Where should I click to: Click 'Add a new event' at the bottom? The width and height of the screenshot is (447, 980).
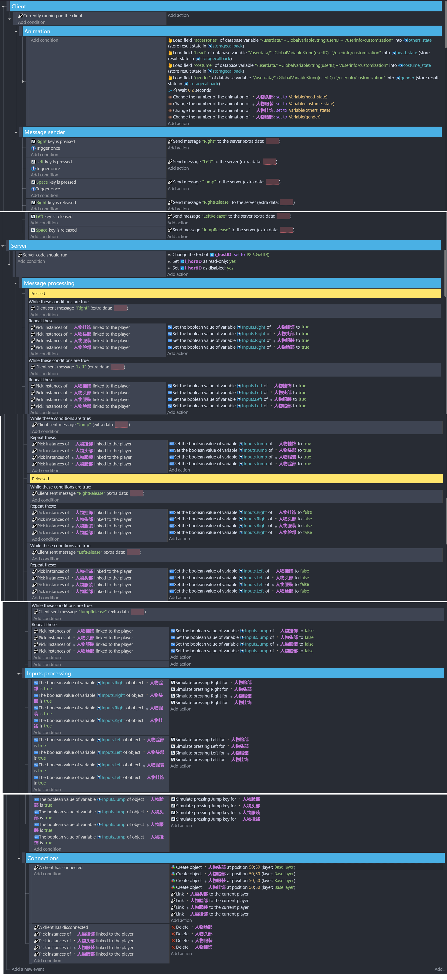tap(28, 969)
